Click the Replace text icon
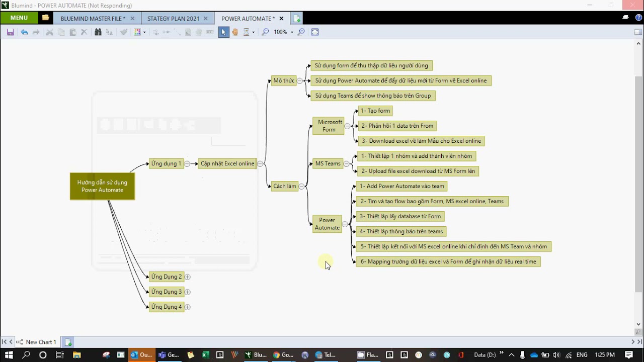The image size is (644, 362). [109, 32]
